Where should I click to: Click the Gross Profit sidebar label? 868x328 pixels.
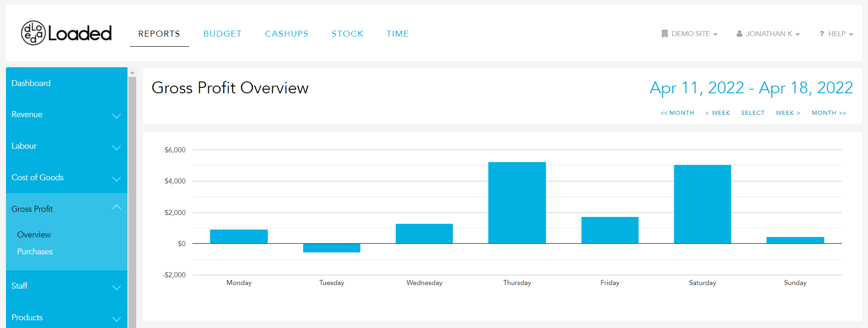point(32,209)
